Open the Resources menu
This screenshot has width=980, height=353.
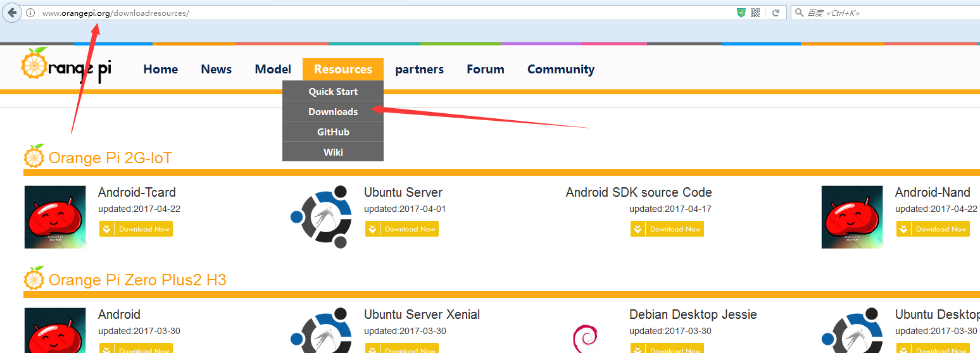[x=343, y=70]
